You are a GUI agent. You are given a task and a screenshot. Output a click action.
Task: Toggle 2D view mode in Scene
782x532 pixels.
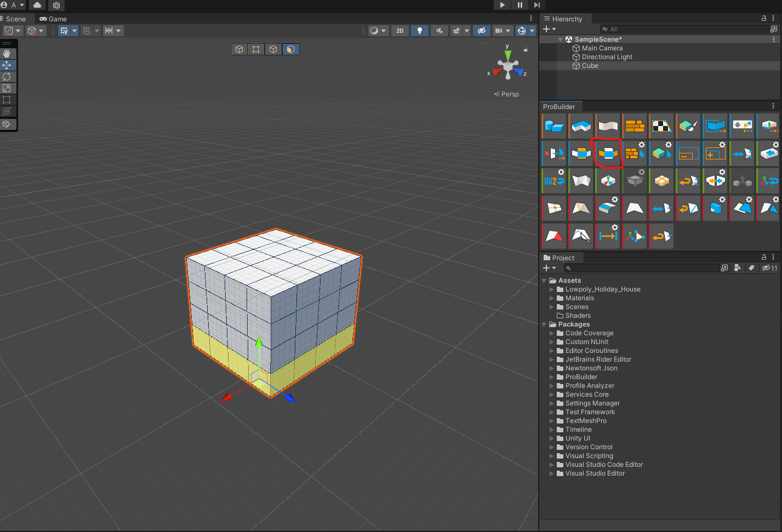click(400, 31)
